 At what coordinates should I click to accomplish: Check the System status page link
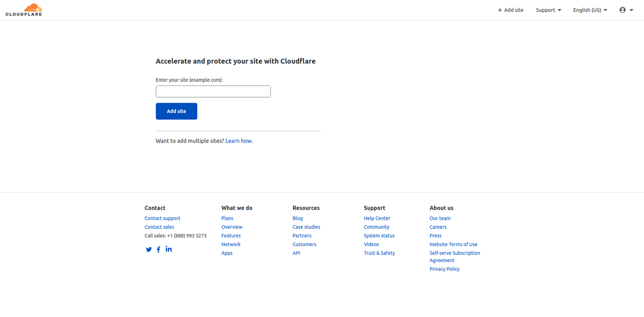tap(379, 236)
